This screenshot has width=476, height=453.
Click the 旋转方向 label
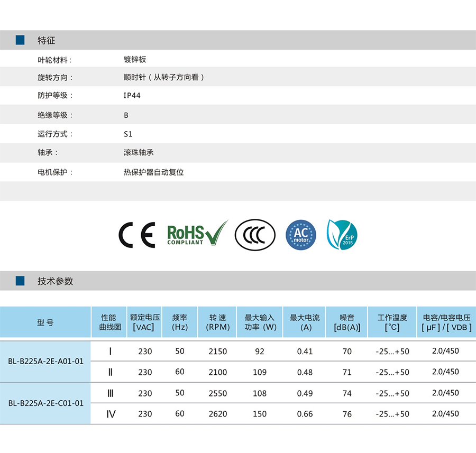coord(55,77)
